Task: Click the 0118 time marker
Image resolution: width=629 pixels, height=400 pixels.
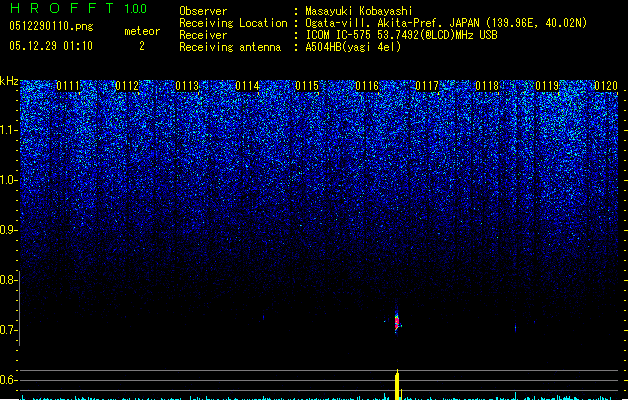Action: 487,86
